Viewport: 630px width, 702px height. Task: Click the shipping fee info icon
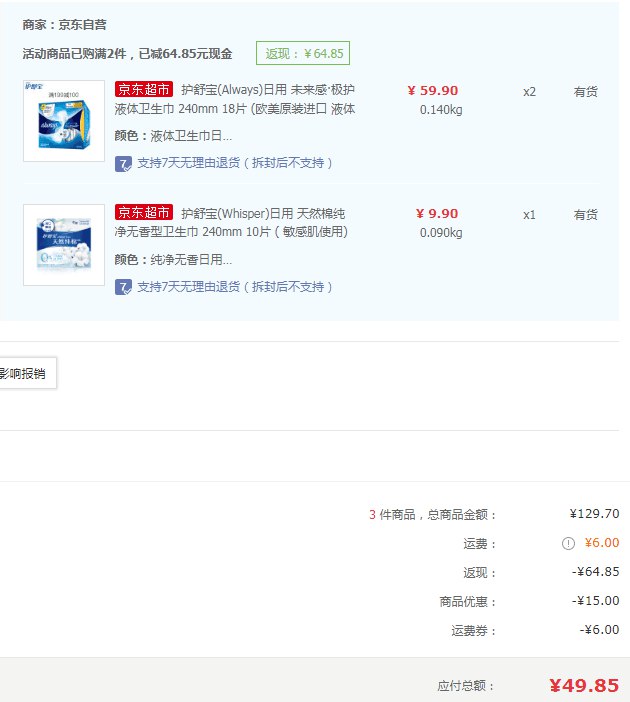pos(568,544)
